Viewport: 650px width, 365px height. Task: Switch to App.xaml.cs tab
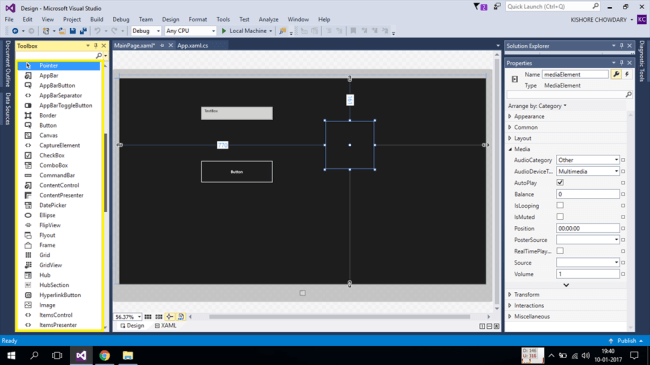pyautogui.click(x=193, y=46)
